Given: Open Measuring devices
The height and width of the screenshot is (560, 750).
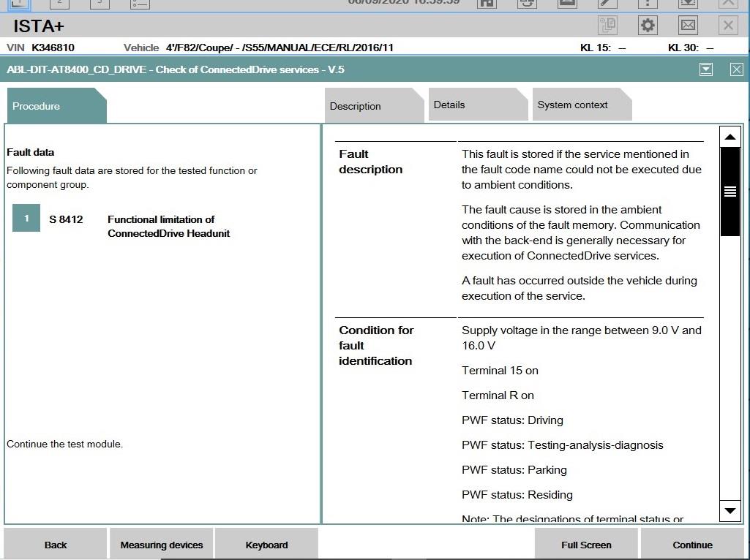Looking at the screenshot, I should tap(161, 545).
